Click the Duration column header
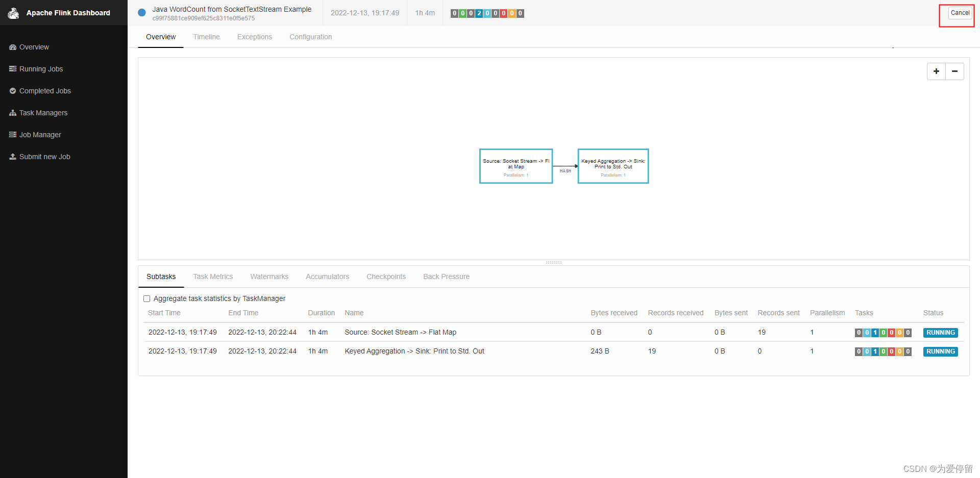 click(321, 313)
